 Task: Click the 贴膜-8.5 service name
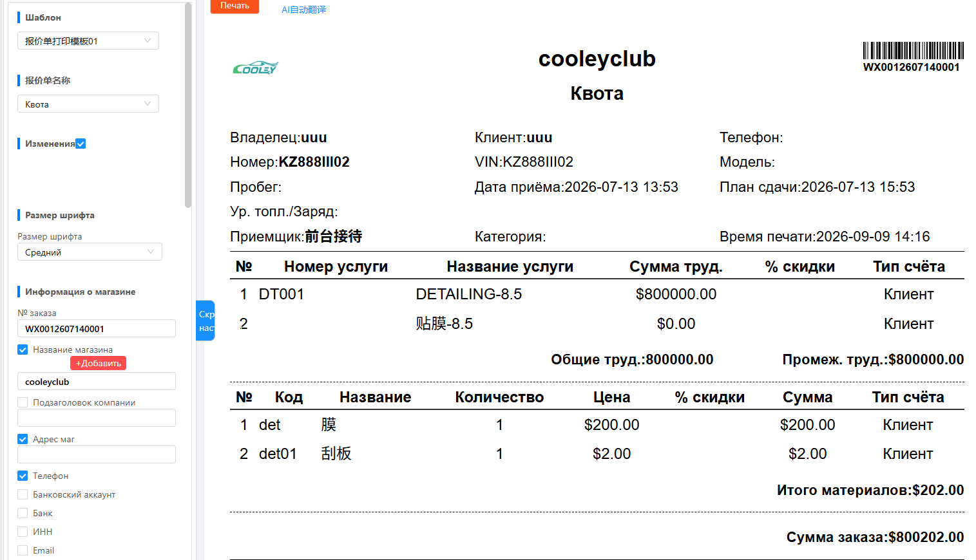coord(445,323)
